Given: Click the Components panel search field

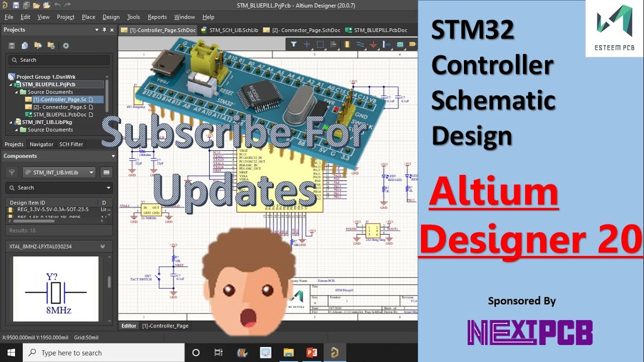Looking at the screenshot, I should pos(58,188).
